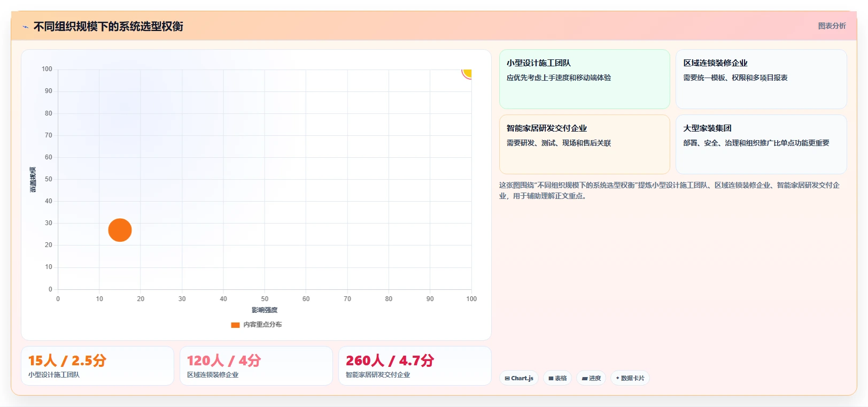Select the 表格 tag
Screen dimensions: 868x407
(557, 378)
